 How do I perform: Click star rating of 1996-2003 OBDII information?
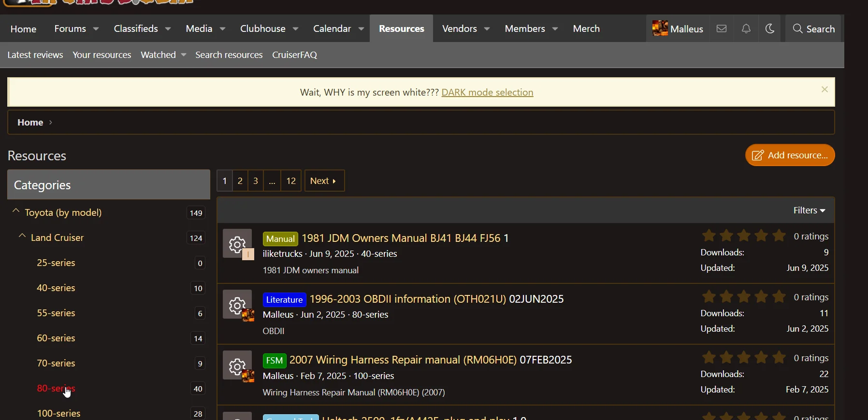tap(744, 297)
